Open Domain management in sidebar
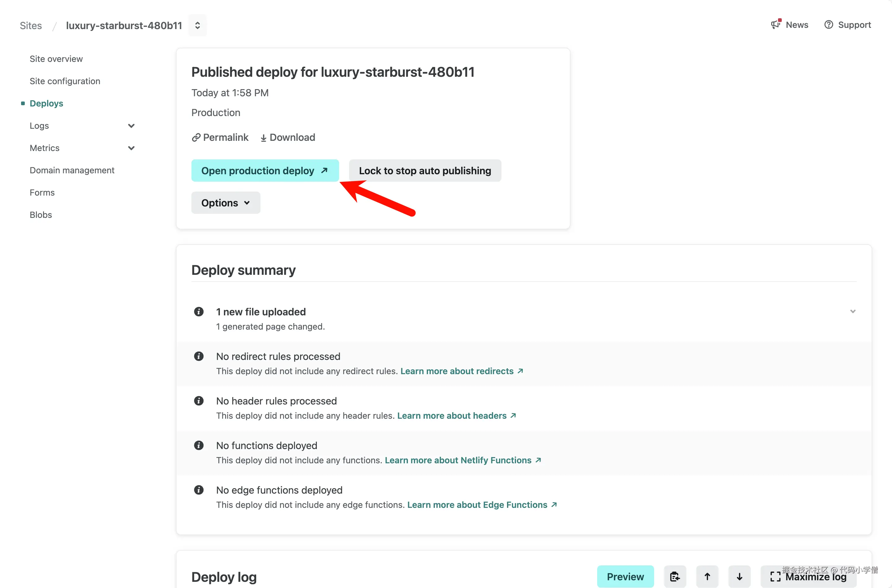 point(72,170)
